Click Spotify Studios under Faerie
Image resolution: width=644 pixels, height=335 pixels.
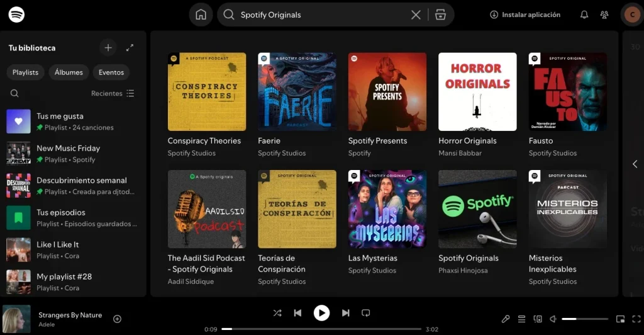click(x=282, y=153)
